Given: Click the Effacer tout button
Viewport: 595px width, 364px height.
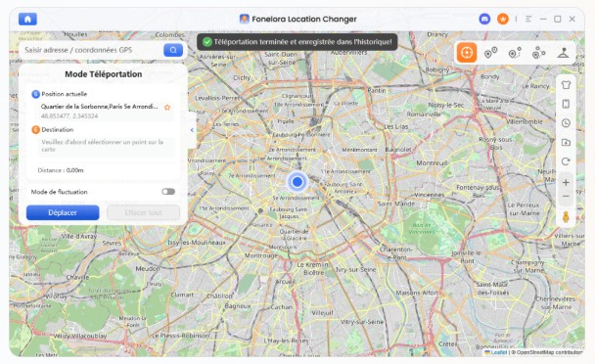Looking at the screenshot, I should coord(144,212).
